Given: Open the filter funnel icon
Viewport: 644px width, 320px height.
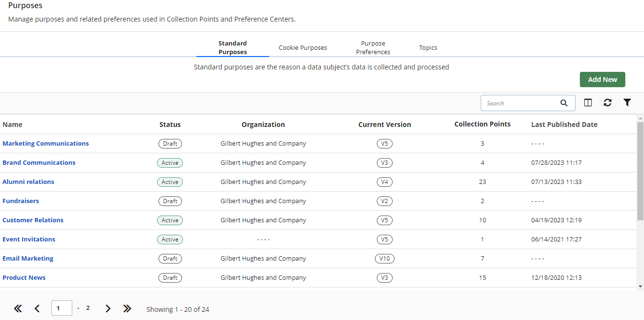Looking at the screenshot, I should (627, 103).
